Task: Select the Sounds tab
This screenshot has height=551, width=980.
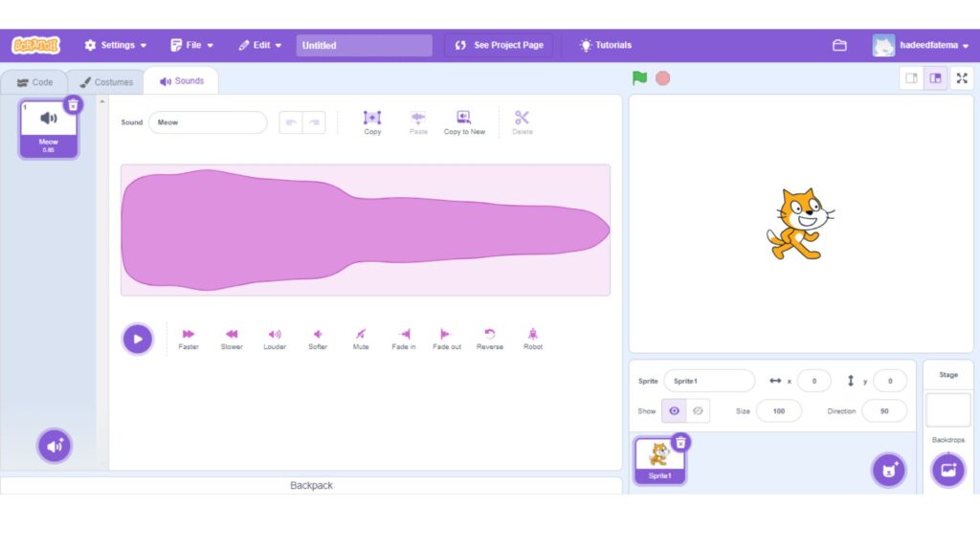Action: pos(181,80)
